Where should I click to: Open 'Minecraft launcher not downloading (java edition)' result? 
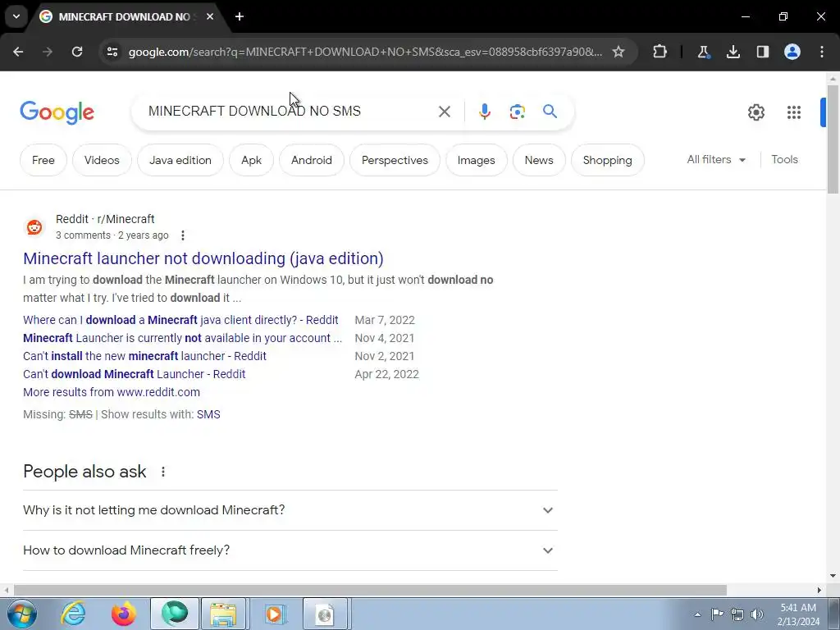203,258
